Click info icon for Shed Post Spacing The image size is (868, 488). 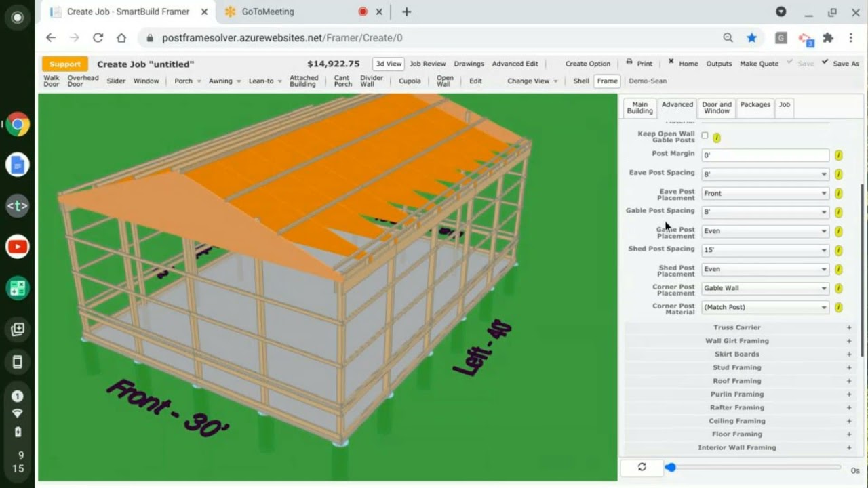(x=838, y=250)
